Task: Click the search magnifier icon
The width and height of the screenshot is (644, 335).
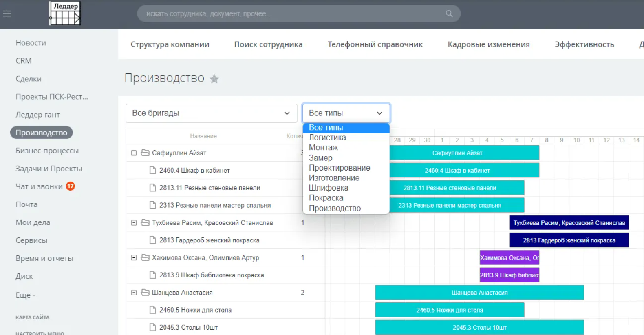Action: [449, 13]
